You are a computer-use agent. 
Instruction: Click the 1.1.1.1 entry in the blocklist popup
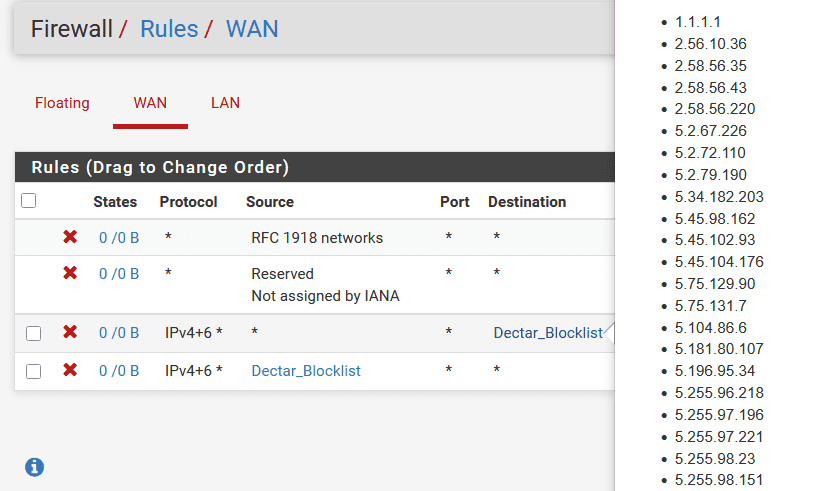(x=698, y=22)
